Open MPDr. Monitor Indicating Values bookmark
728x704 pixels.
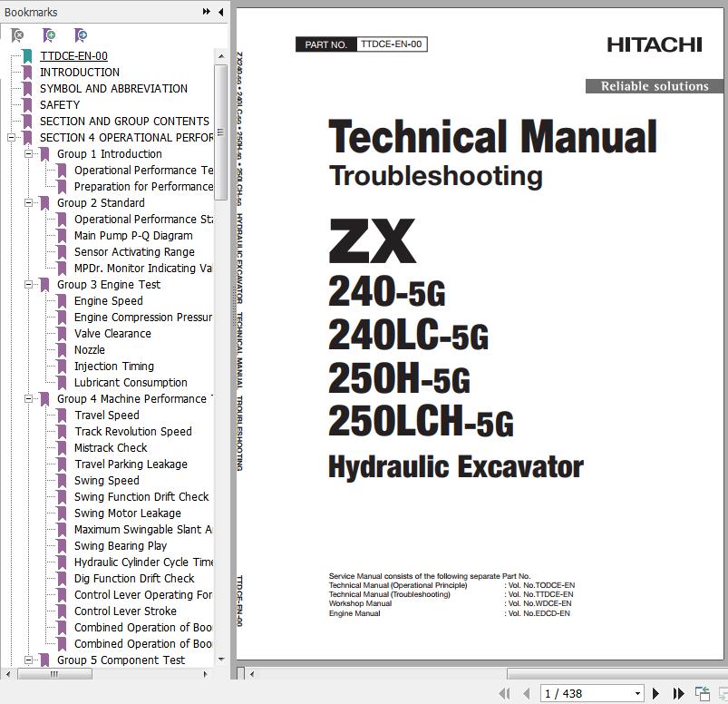[143, 269]
